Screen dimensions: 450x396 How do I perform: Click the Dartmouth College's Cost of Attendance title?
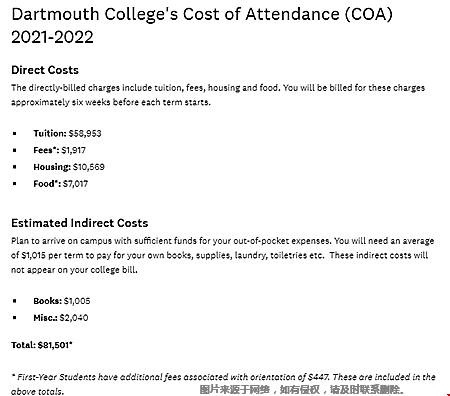202,25
